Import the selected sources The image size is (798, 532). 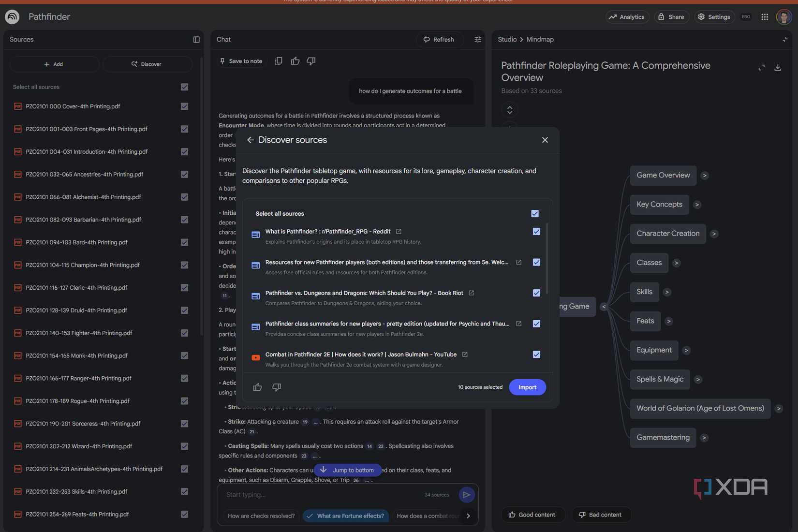point(527,387)
